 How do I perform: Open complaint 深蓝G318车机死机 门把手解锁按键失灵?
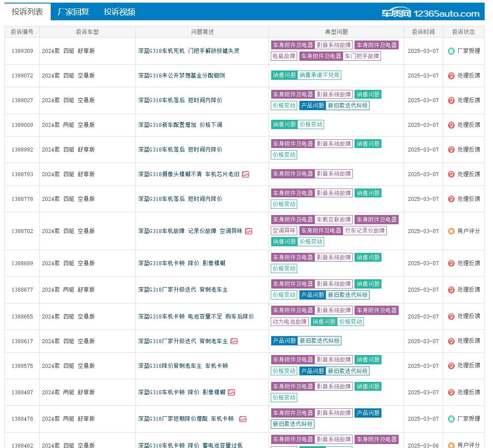coord(189,51)
